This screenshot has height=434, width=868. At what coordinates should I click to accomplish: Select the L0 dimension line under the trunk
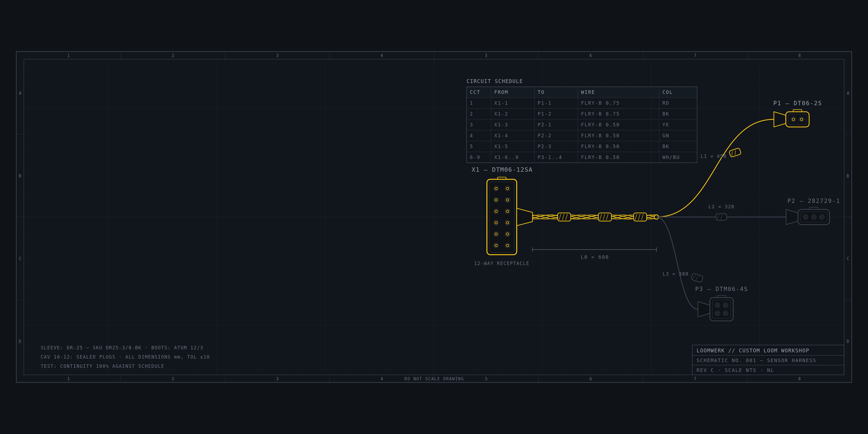(x=594, y=250)
